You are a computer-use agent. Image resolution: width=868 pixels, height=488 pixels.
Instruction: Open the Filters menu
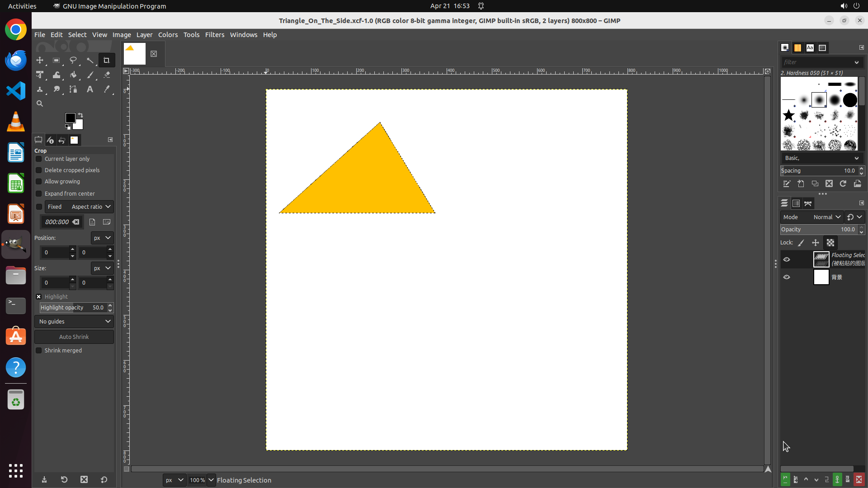click(x=215, y=35)
